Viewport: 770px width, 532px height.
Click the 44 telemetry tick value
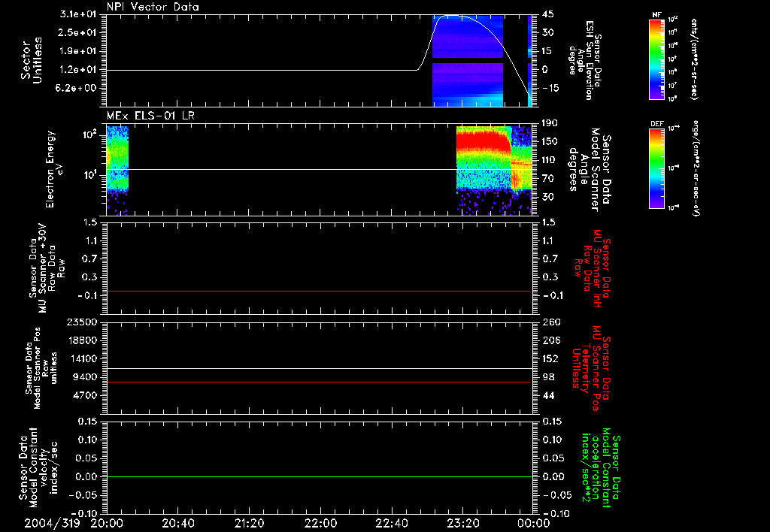(548, 395)
